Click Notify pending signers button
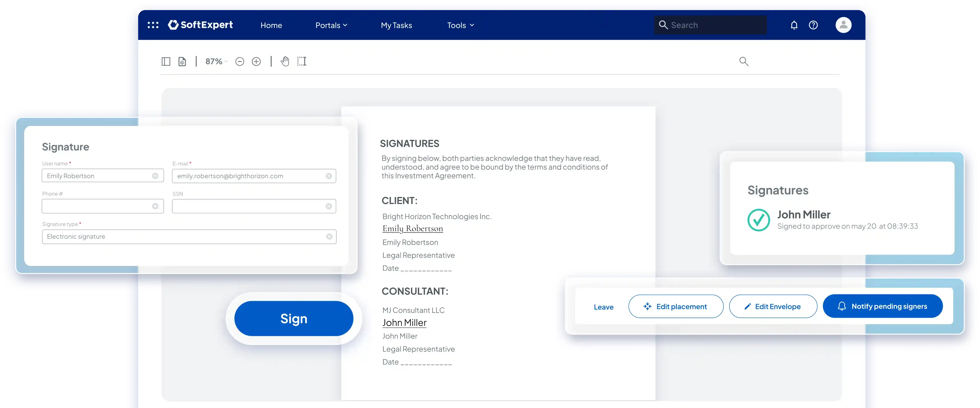 point(883,307)
